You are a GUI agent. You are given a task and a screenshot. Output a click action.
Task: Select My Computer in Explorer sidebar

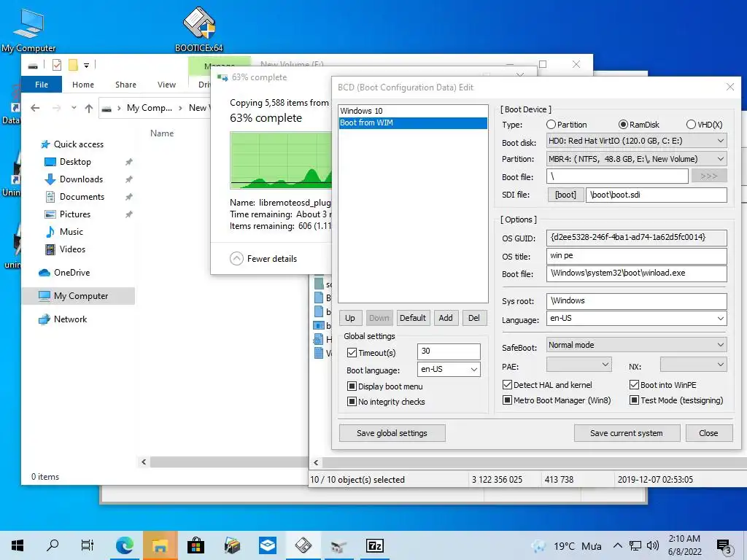[78, 296]
